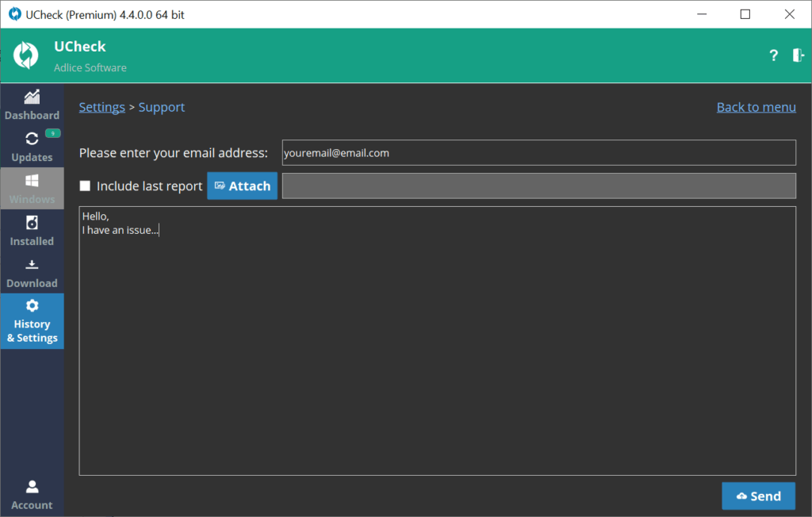Click the attachment path field
Screen dimensions: 812x517
(x=538, y=186)
